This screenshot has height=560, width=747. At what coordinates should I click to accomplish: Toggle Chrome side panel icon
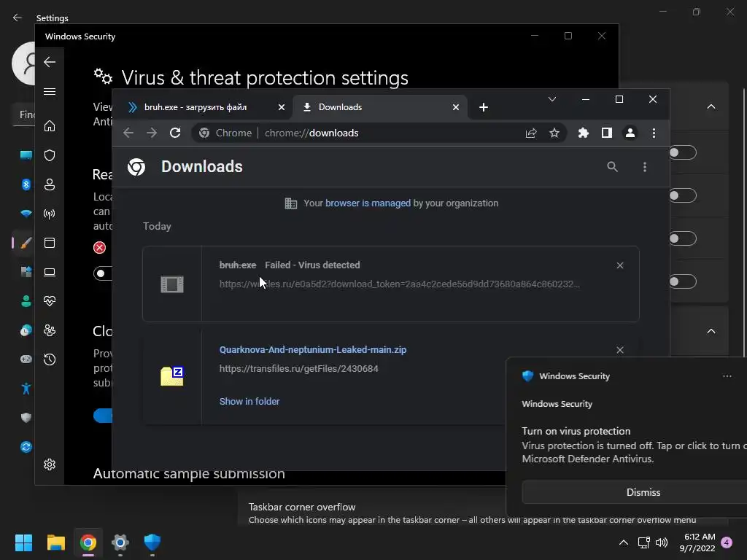[x=606, y=133]
